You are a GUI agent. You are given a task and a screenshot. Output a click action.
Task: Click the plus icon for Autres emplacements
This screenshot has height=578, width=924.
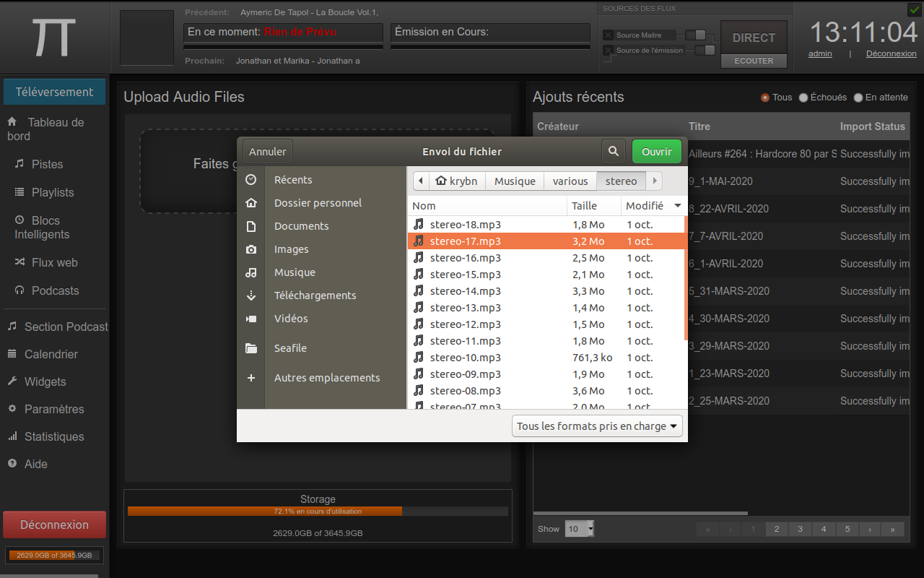point(250,378)
